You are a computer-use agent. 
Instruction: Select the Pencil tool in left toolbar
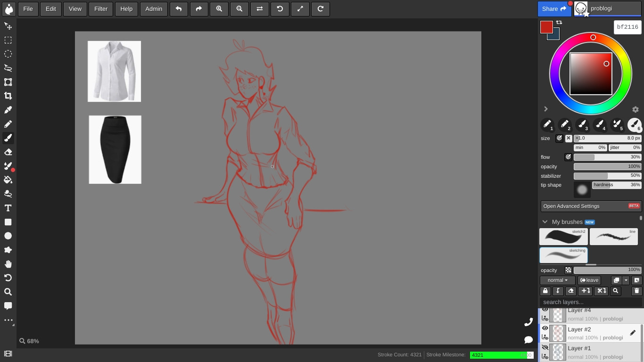(8, 124)
